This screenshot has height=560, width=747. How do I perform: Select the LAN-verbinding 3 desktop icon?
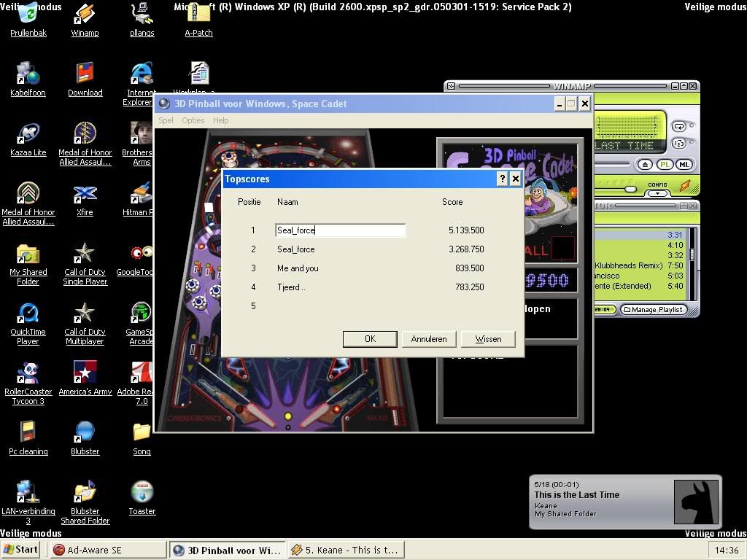click(x=28, y=492)
